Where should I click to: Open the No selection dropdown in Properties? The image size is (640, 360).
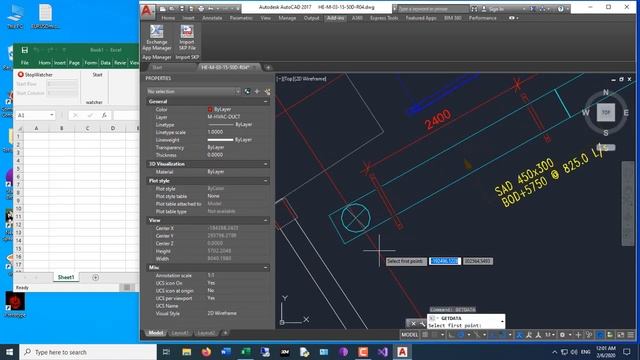[x=193, y=91]
